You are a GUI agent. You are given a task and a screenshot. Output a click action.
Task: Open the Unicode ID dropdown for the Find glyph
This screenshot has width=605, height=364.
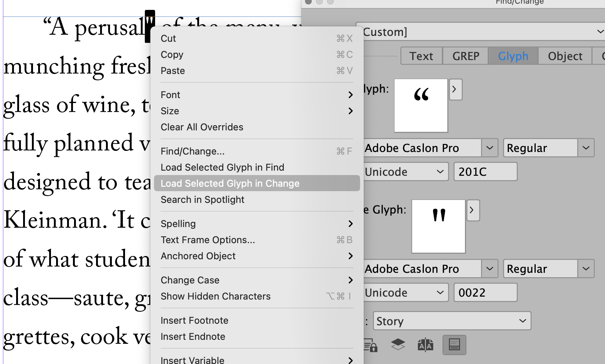pos(406,171)
